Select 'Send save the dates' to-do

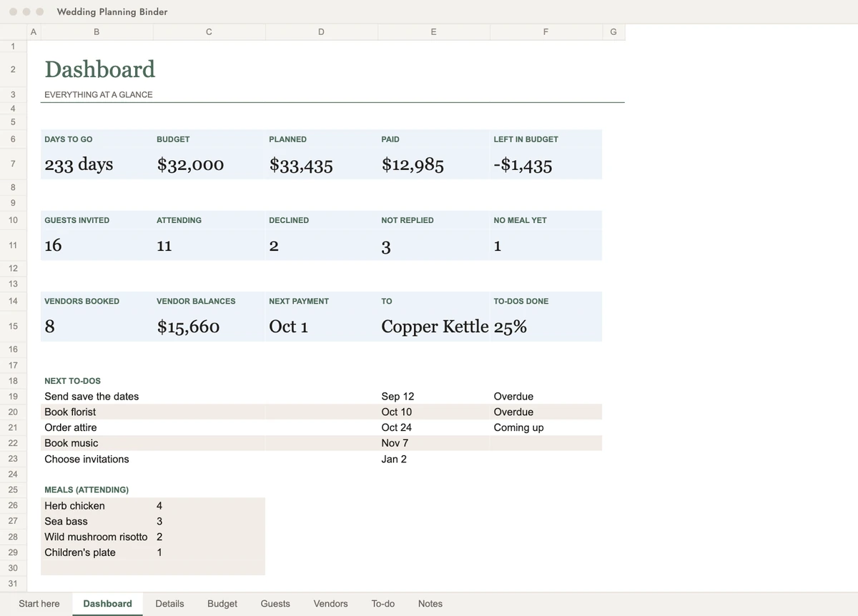point(92,397)
